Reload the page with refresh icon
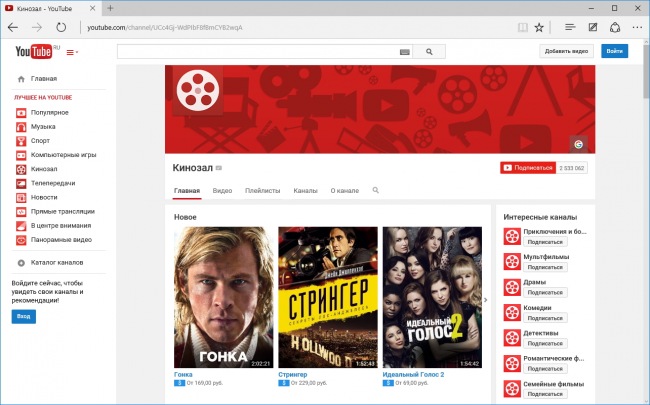Image resolution: width=650 pixels, height=405 pixels. tap(61, 27)
